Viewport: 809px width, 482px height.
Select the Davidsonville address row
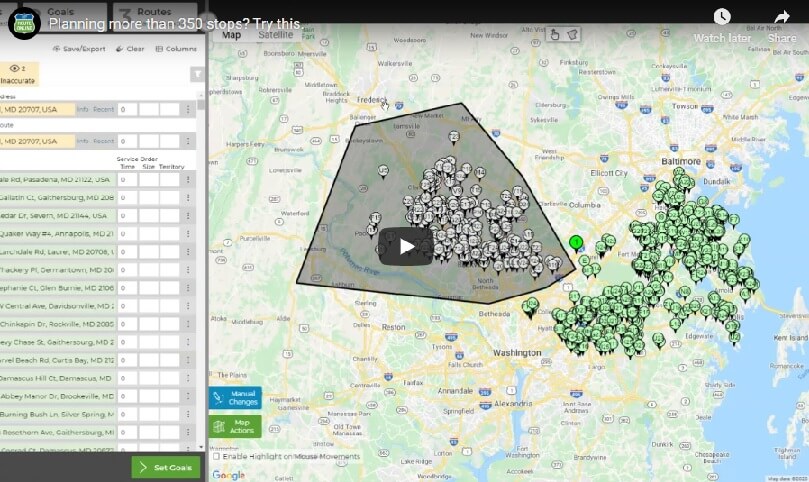58,306
